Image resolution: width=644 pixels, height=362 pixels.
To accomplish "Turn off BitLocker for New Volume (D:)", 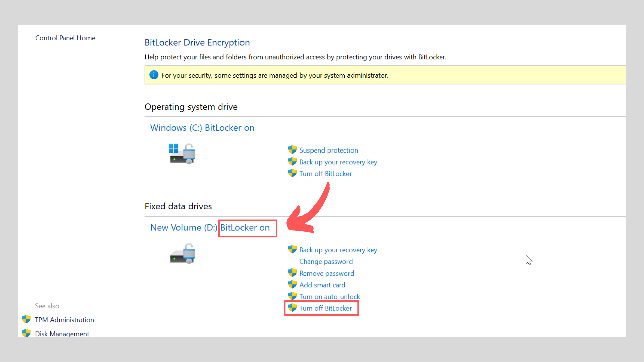I will pos(325,308).
